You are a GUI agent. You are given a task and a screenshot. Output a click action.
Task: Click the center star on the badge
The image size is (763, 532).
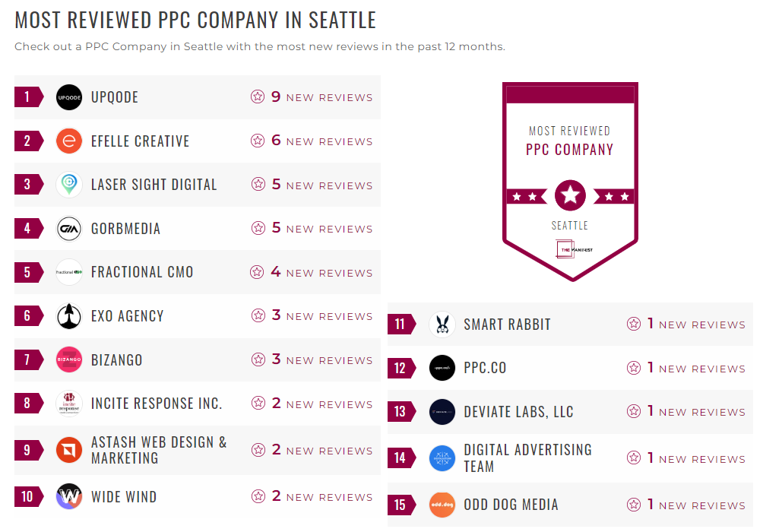coord(570,195)
